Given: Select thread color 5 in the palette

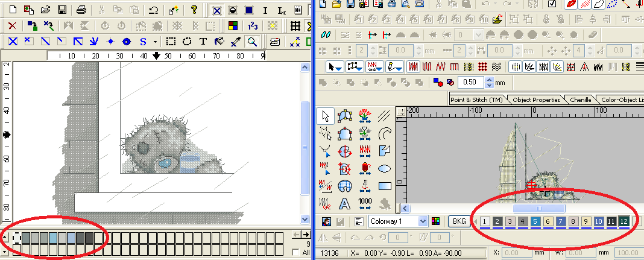Looking at the screenshot, I should (535, 222).
